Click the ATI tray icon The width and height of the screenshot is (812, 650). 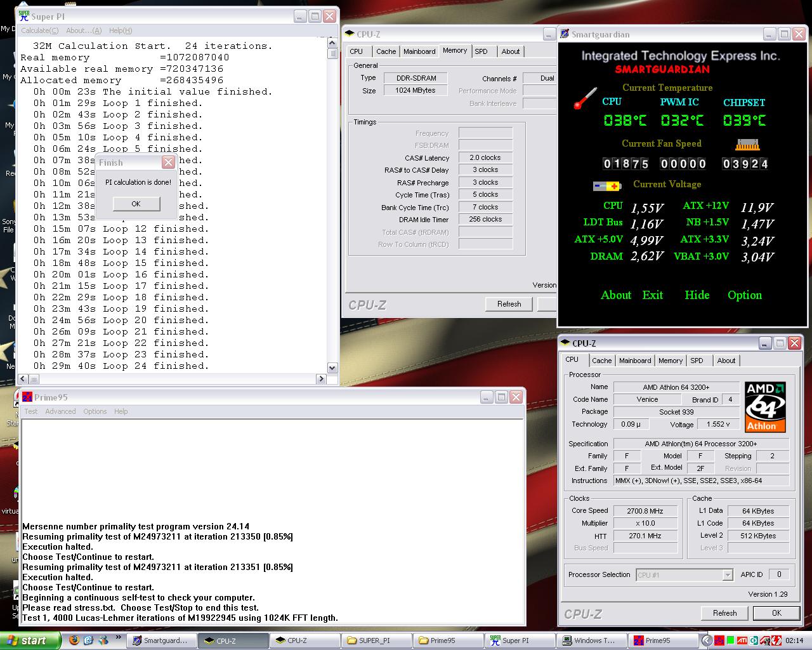point(742,640)
